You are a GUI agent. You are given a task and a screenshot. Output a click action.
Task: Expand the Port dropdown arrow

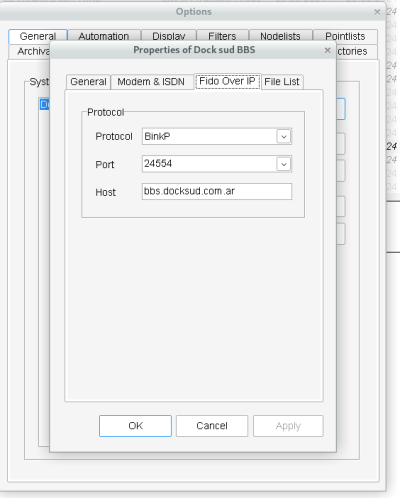coord(284,164)
